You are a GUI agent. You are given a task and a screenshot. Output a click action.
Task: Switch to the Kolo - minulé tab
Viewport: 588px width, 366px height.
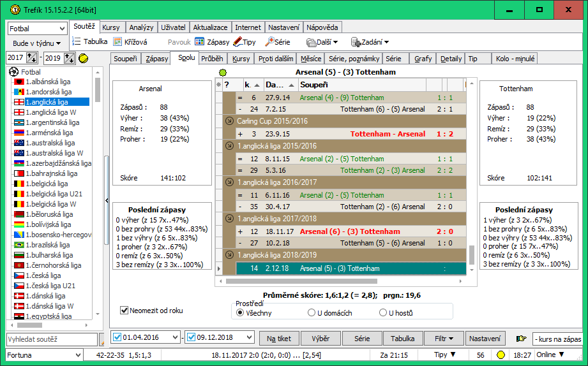(515, 59)
